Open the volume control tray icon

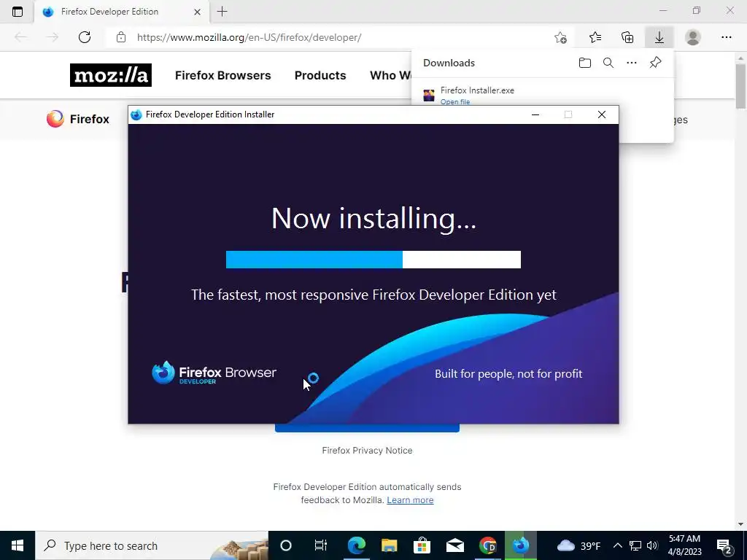652,545
